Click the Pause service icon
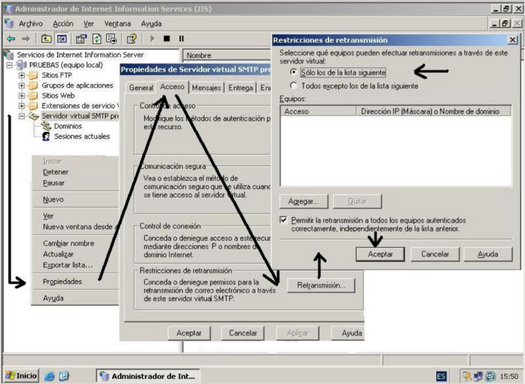 click(x=181, y=39)
